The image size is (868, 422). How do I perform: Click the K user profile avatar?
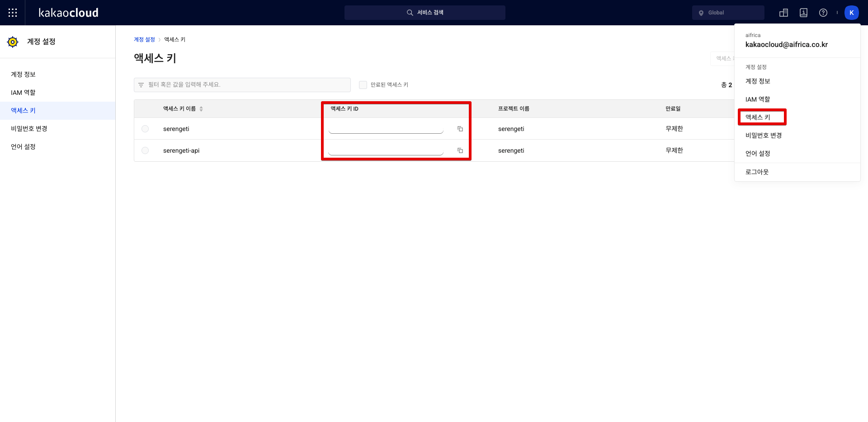(x=851, y=13)
